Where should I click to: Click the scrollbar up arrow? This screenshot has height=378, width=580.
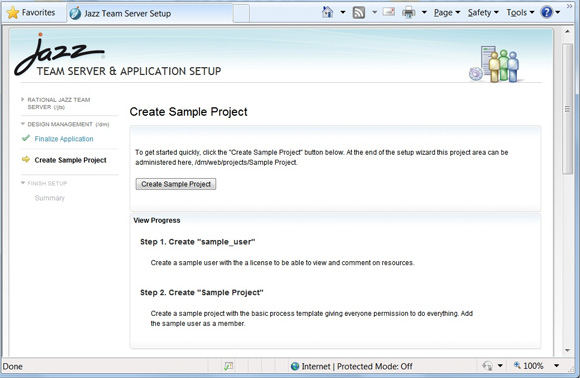coord(567,32)
